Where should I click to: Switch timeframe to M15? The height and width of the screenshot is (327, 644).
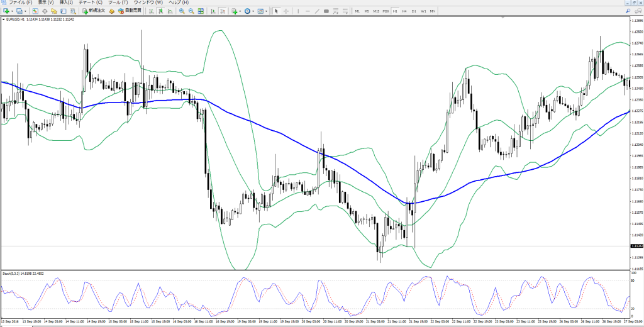tap(376, 11)
